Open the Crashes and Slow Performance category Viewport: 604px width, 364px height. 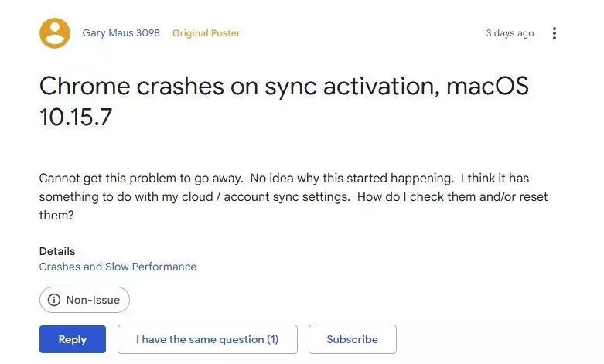pos(118,267)
